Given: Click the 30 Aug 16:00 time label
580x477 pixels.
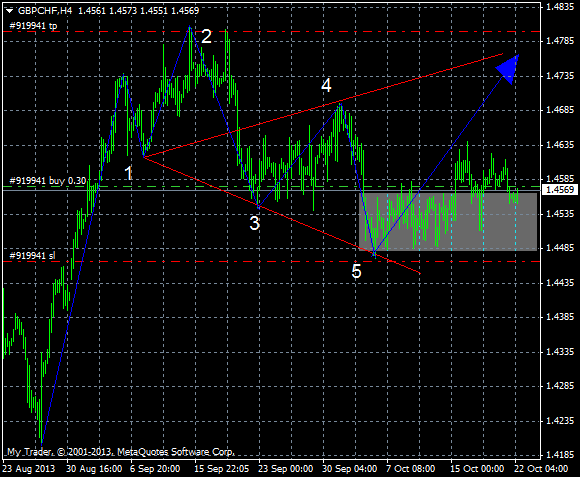Looking at the screenshot, I should pos(94,469).
